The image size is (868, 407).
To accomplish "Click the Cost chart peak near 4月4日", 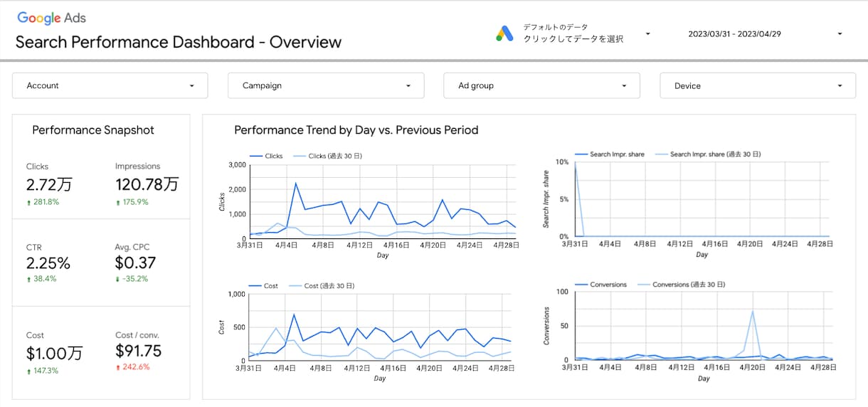I will coord(294,314).
